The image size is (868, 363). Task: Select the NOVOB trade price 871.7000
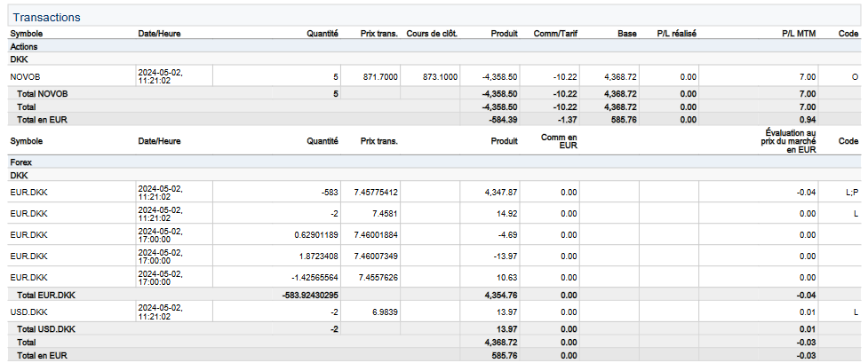[x=379, y=77]
